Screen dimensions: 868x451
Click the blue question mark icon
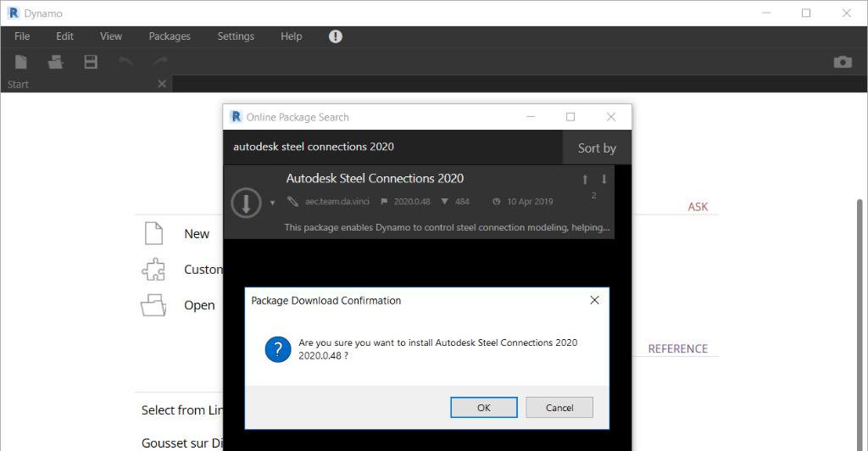pos(278,349)
